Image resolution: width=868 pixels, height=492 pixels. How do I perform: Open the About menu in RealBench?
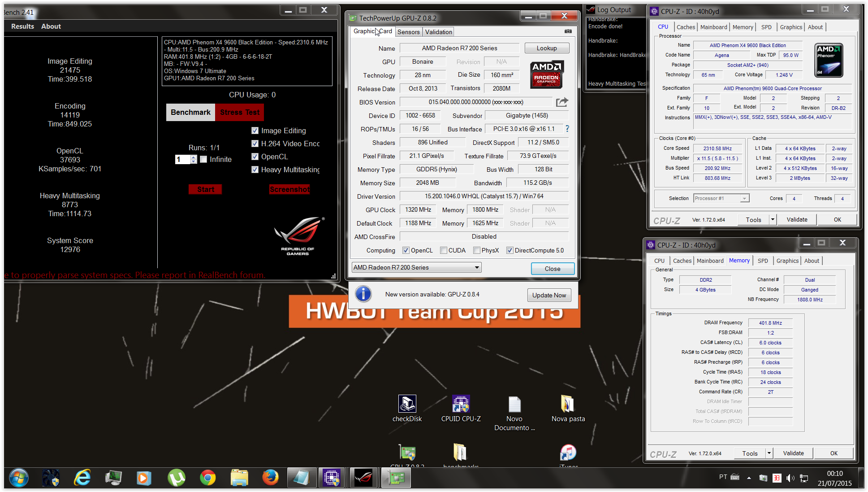click(51, 26)
